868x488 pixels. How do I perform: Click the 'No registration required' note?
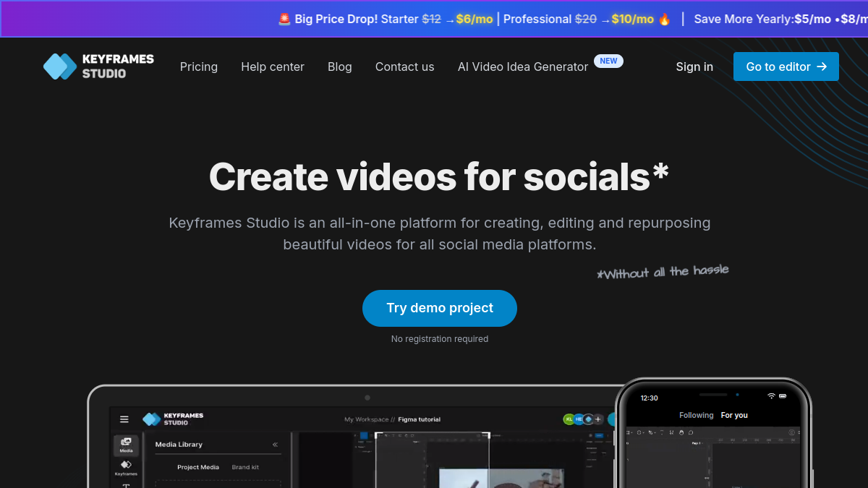(x=440, y=339)
